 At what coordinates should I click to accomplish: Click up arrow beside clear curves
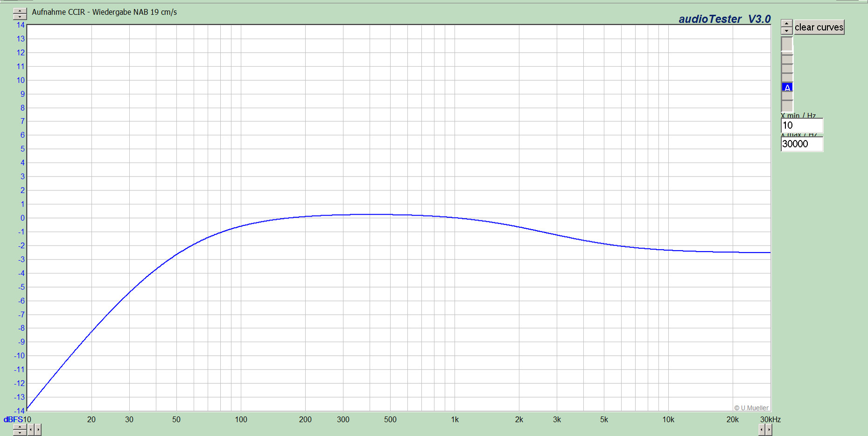(787, 23)
